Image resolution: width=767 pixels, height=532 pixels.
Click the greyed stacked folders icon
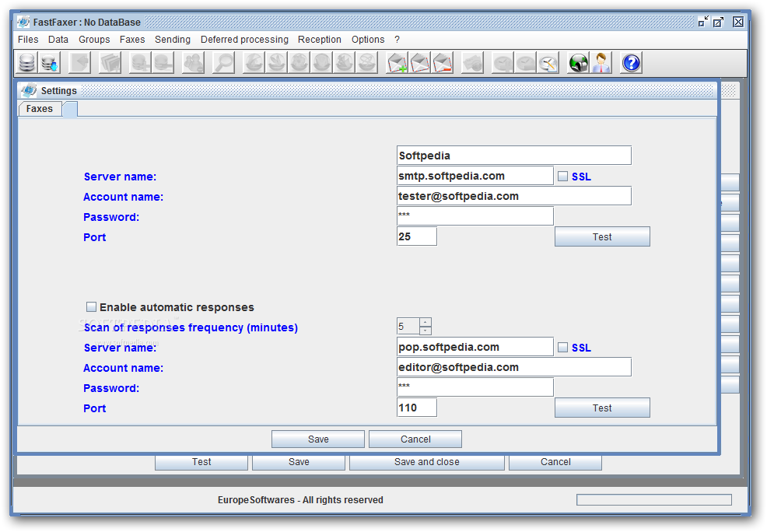point(110,63)
